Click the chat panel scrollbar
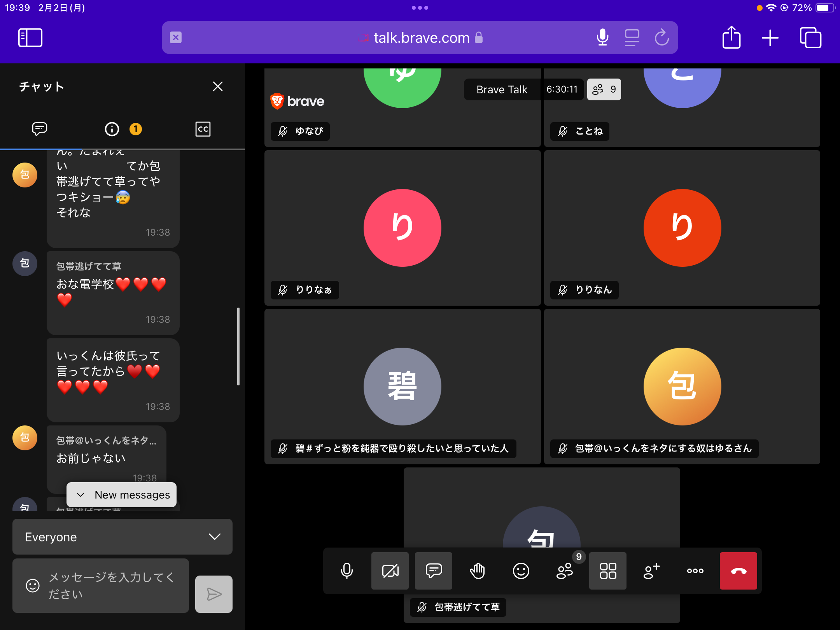This screenshot has width=840, height=630. click(238, 346)
